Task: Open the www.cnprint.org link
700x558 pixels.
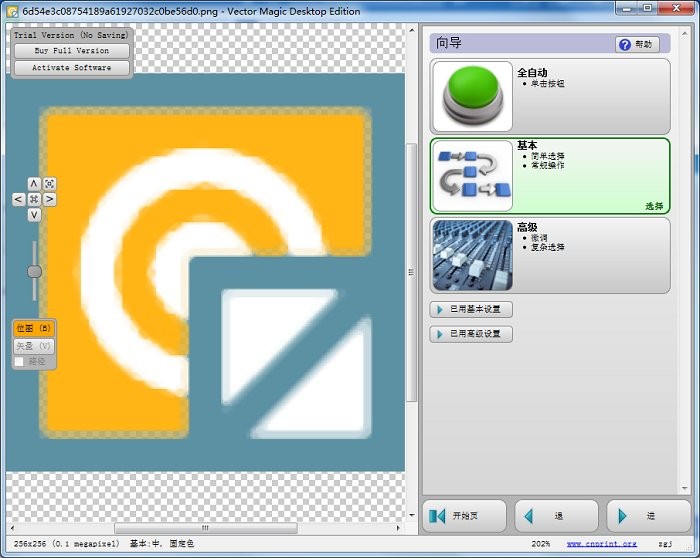Action: pyautogui.click(x=601, y=544)
